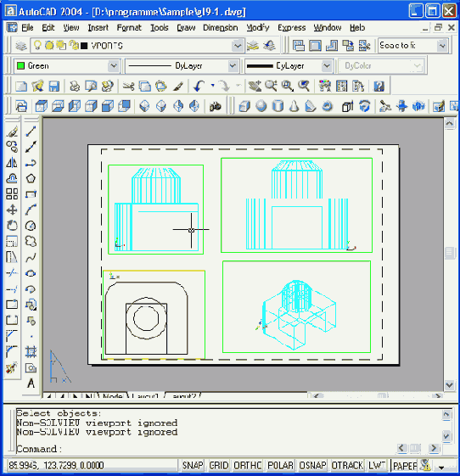This screenshot has height=476, width=460.
Task: Click the top view viewport thumbnail
Action: point(154,315)
